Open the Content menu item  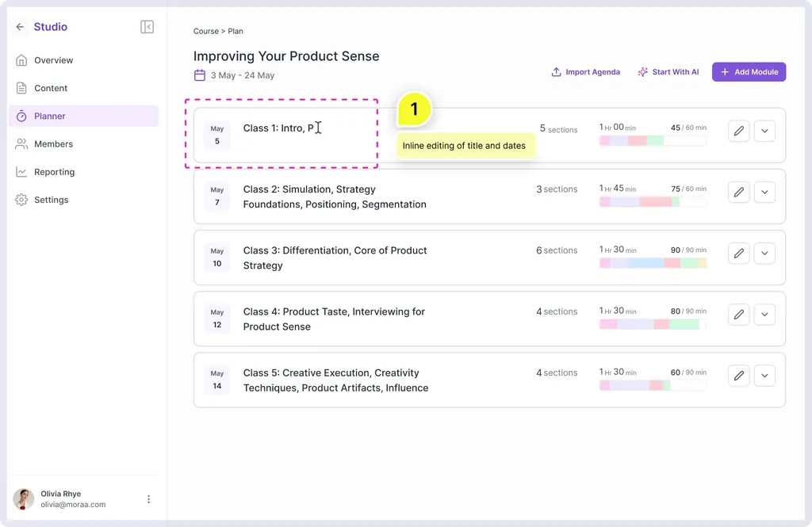coord(83,88)
